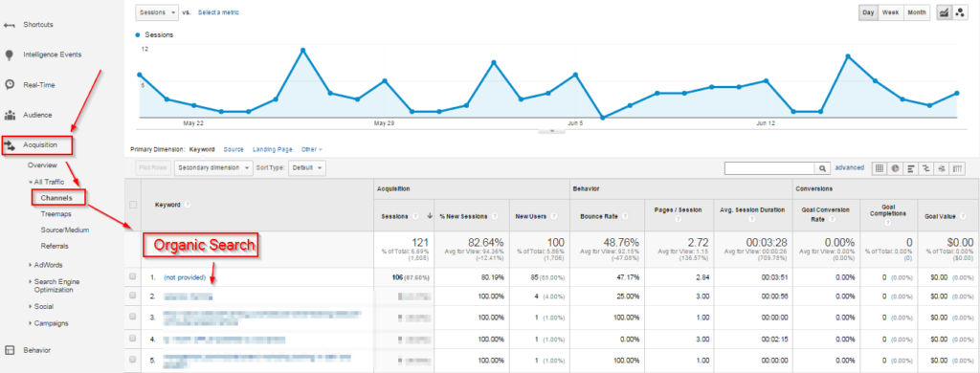Screen dimensions: 980x373
Task: Open the (not provided) keyword link
Action: (x=185, y=276)
